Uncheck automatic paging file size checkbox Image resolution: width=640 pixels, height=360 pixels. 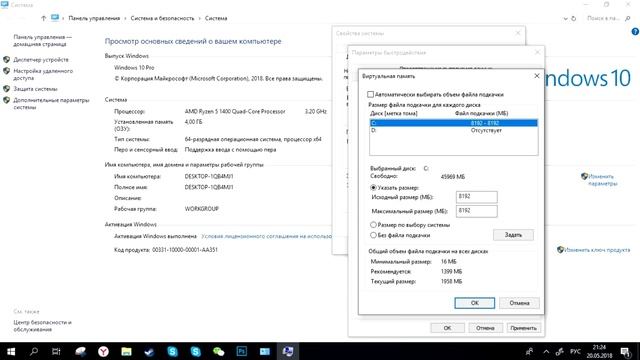click(370, 94)
